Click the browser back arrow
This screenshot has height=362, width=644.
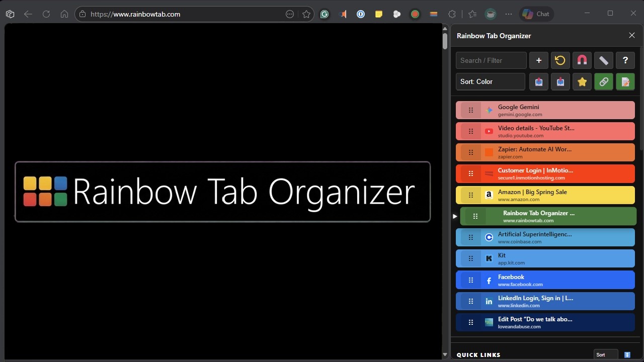tap(28, 14)
